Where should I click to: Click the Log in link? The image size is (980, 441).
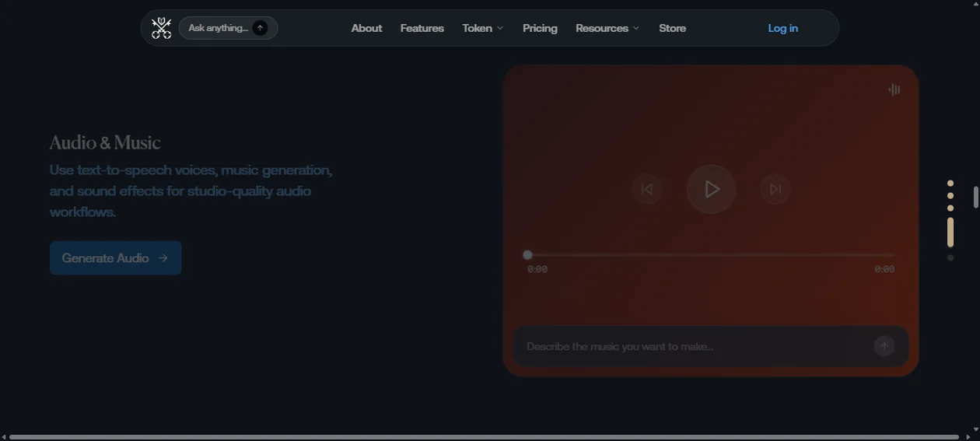pyautogui.click(x=783, y=28)
